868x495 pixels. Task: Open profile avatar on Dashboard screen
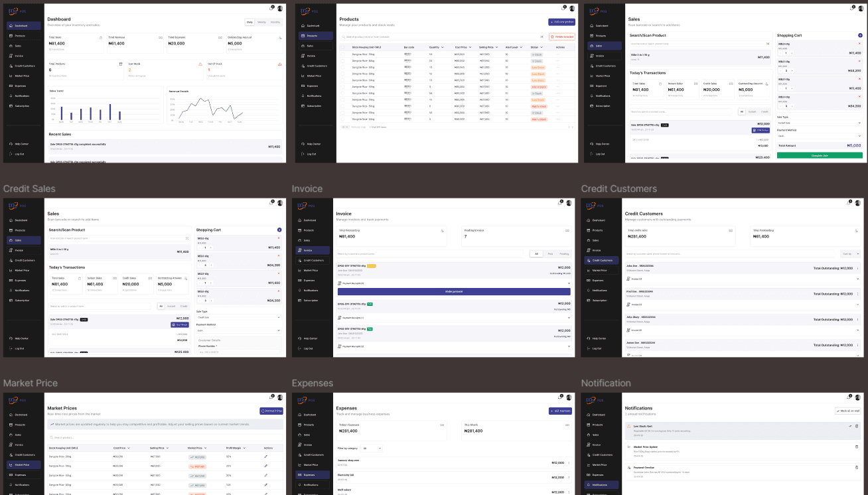[x=280, y=9]
